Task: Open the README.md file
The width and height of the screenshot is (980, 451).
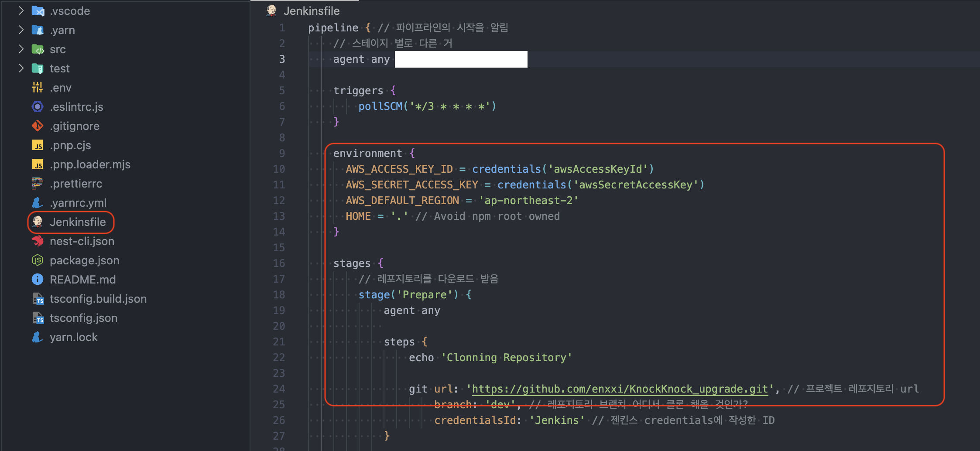Action: [83, 280]
